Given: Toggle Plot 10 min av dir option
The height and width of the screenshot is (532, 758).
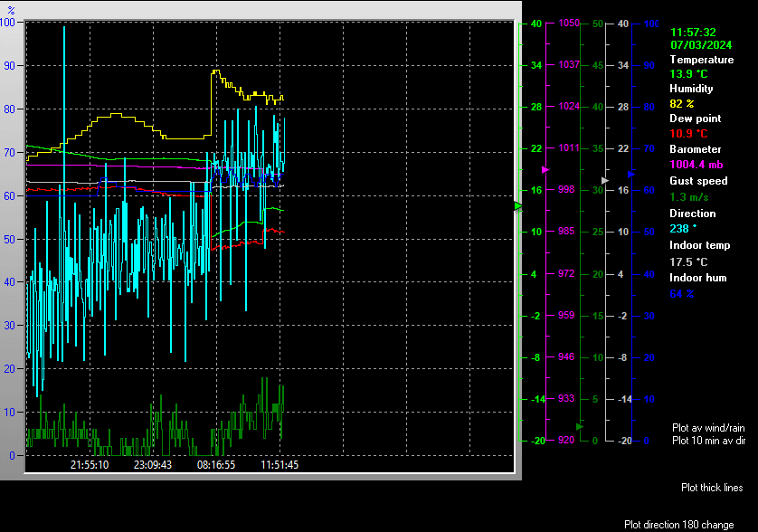Looking at the screenshot, I should click(x=707, y=441).
